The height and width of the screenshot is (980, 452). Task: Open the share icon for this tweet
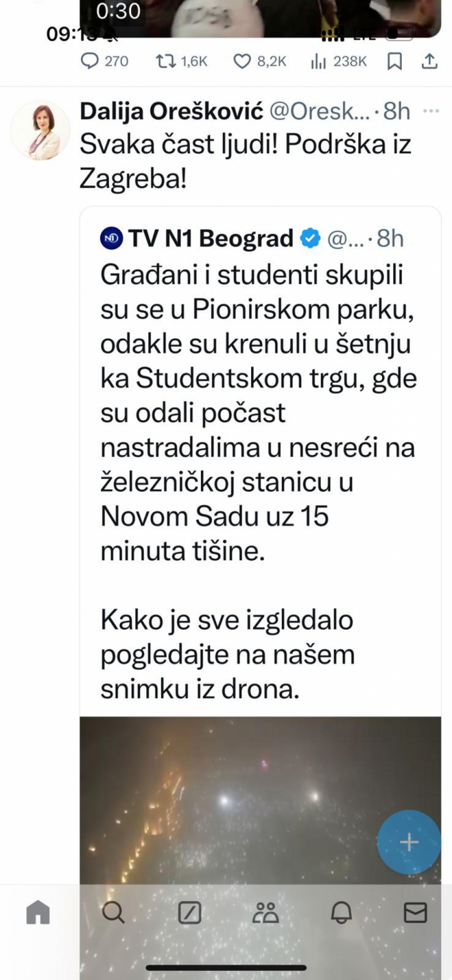[x=430, y=61]
